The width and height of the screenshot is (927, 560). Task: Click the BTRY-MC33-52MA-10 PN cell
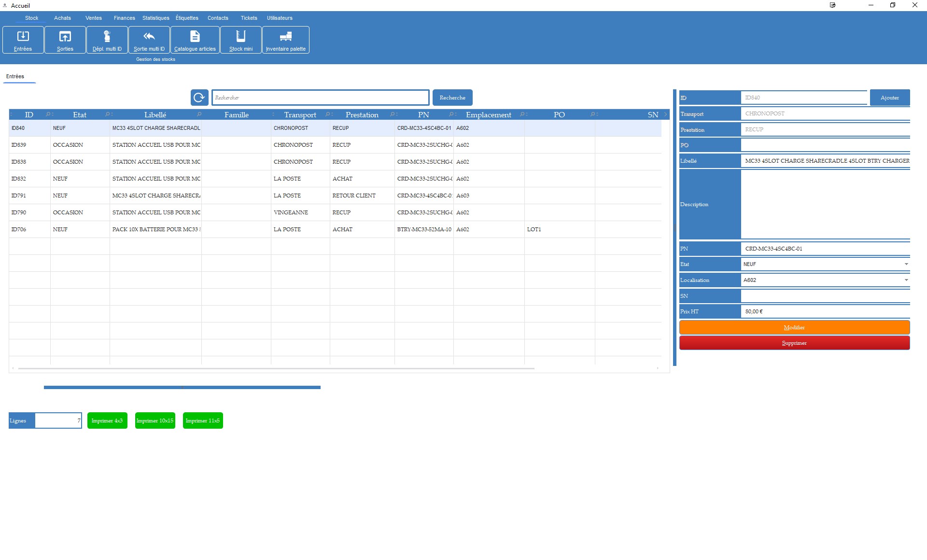click(x=424, y=229)
